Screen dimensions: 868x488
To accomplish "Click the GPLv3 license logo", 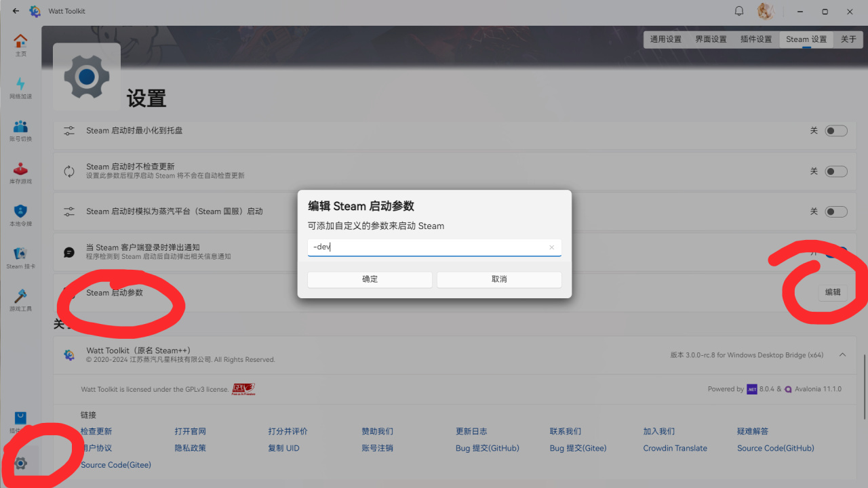I will (243, 389).
